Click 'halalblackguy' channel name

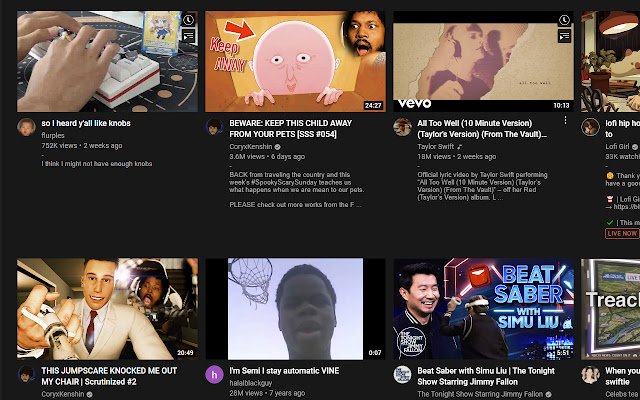tap(251, 383)
